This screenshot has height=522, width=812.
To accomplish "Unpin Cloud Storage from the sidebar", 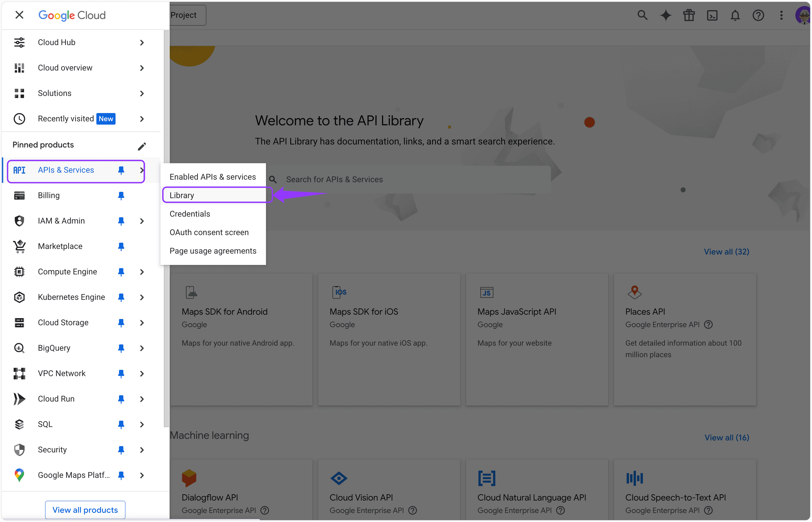I will [121, 323].
